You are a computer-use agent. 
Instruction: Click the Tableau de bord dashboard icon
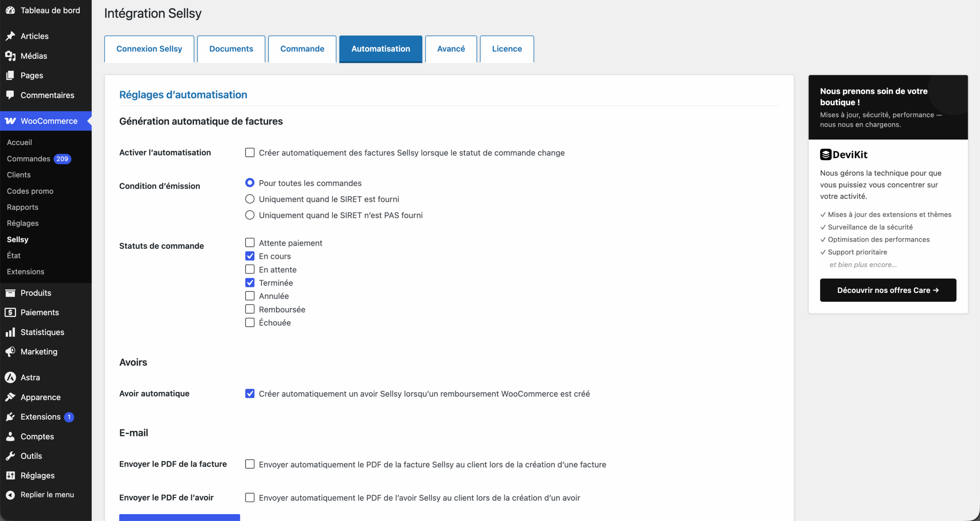(10, 10)
